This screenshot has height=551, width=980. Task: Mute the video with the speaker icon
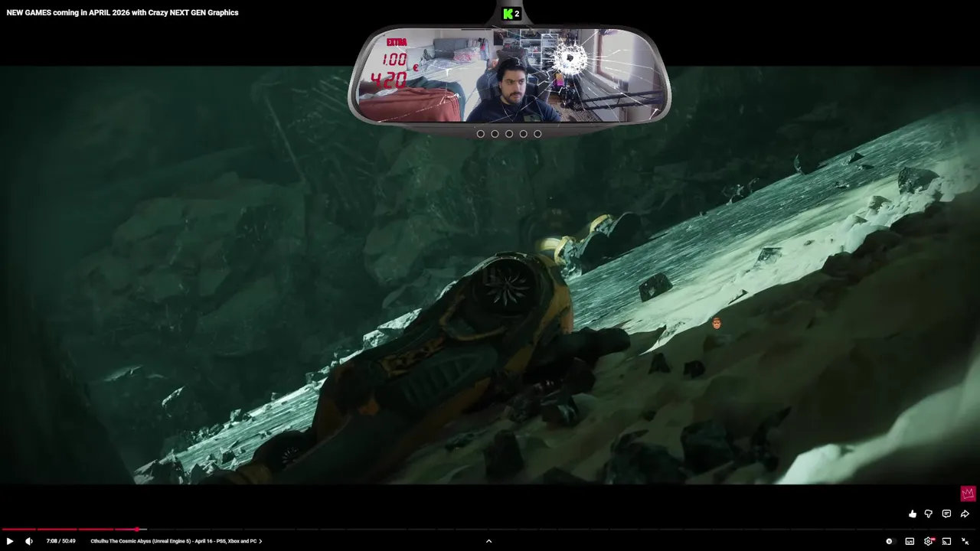29,541
